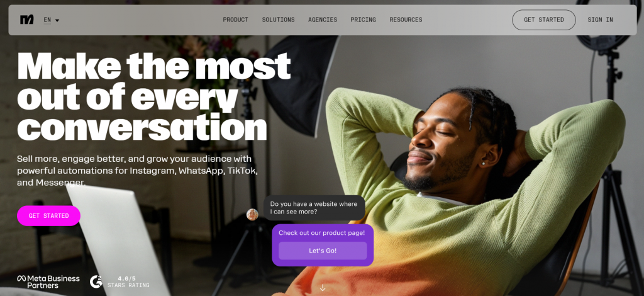Click the pink Get Started button
This screenshot has height=296, width=644.
point(48,215)
